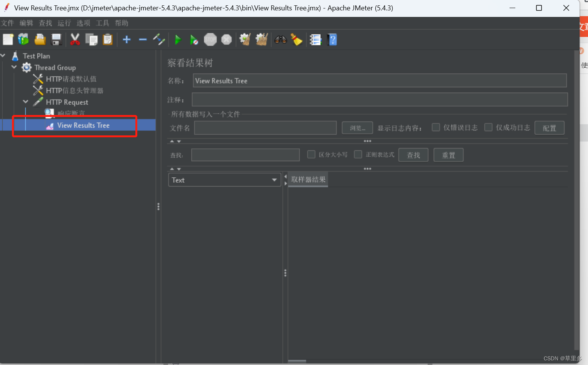Select HTTP信息头管理器 tree node
Viewport: 588px width, 365px height.
pyautogui.click(x=75, y=91)
